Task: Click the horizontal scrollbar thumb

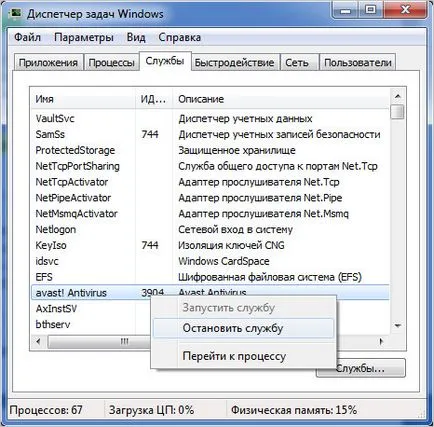Action: (x=99, y=341)
